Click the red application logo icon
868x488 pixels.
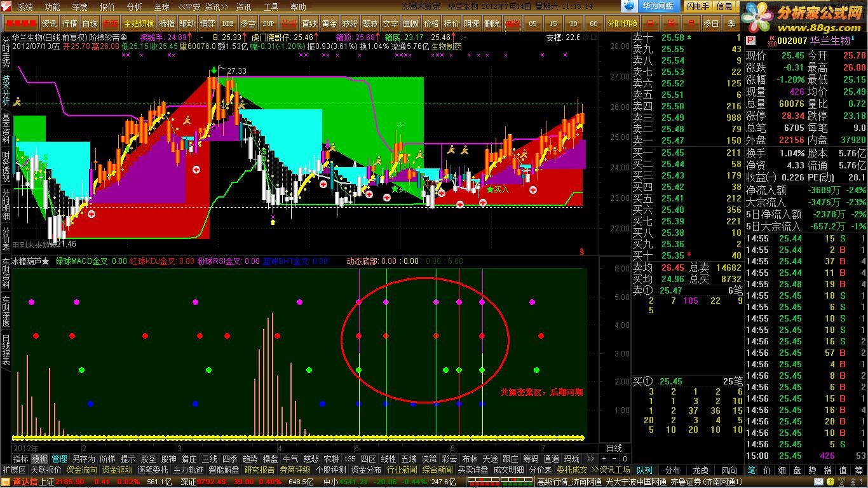point(6,6)
